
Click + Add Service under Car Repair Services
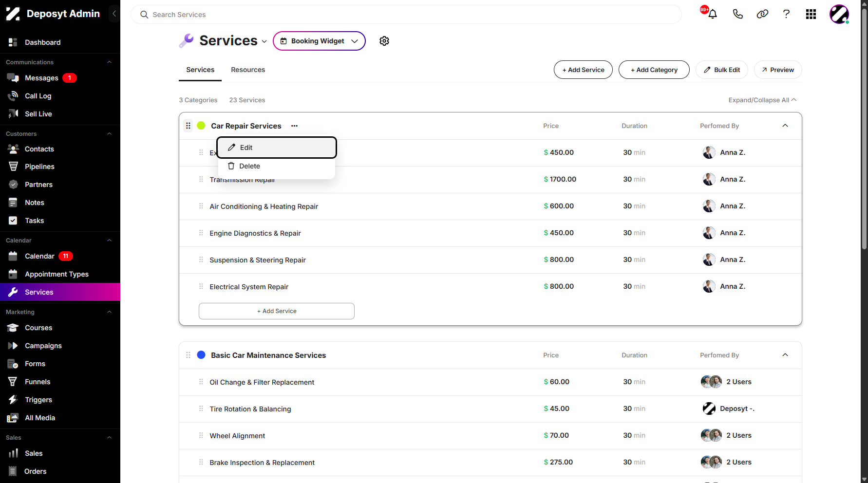[x=277, y=311]
